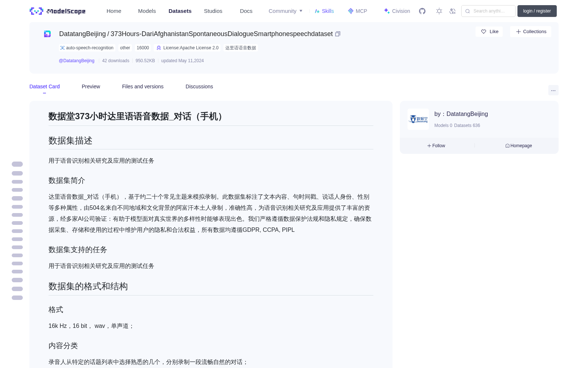Open the three-dots more options menu
This screenshot has height=368, width=588.
click(553, 90)
